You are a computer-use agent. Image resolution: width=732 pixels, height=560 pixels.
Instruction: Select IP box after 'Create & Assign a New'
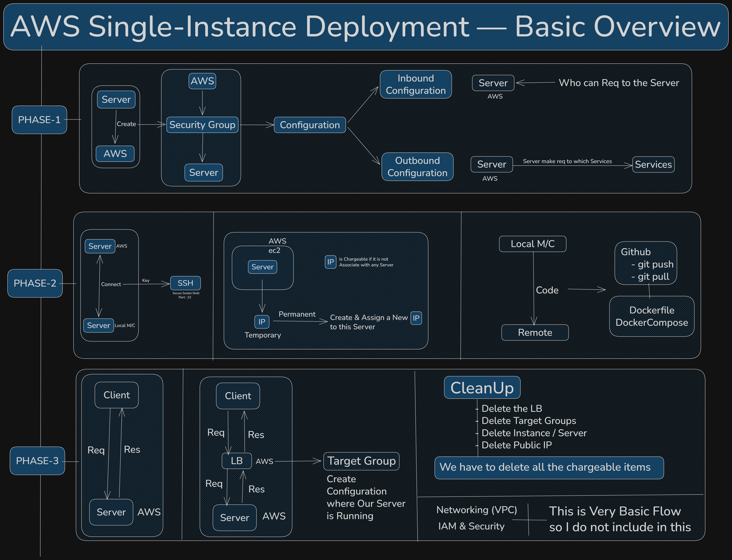coord(416,318)
